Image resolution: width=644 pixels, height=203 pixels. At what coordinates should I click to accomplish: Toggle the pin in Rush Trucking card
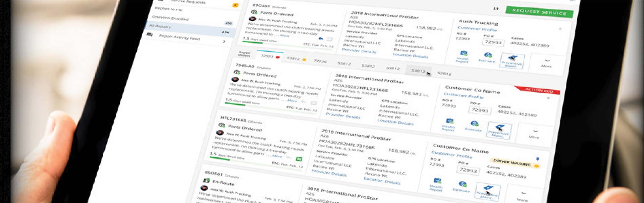560,29
